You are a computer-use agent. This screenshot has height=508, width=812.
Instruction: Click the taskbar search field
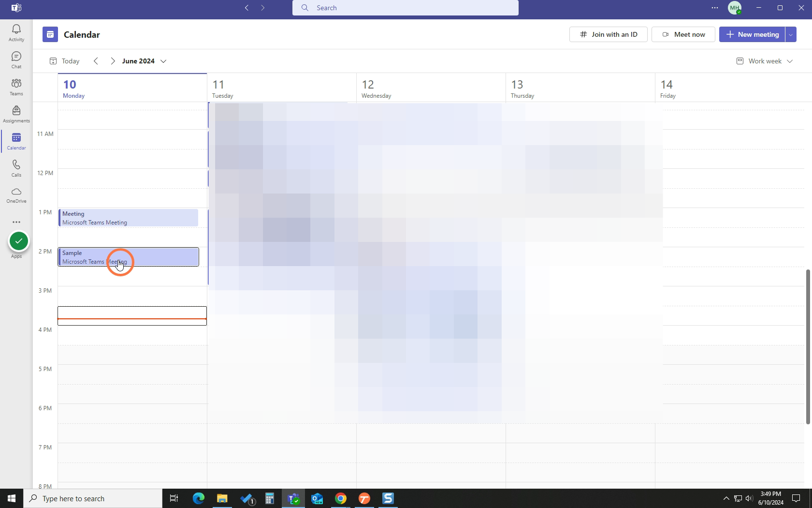pos(93,498)
